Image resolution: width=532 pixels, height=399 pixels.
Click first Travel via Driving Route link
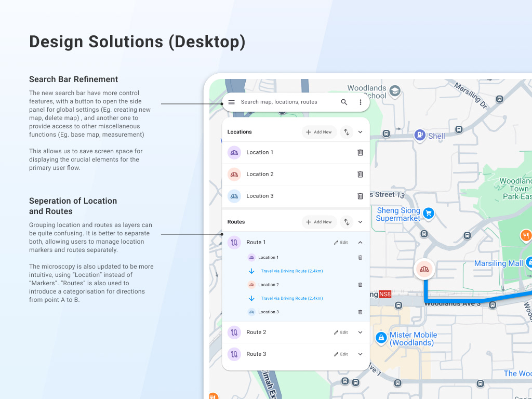[x=292, y=271]
